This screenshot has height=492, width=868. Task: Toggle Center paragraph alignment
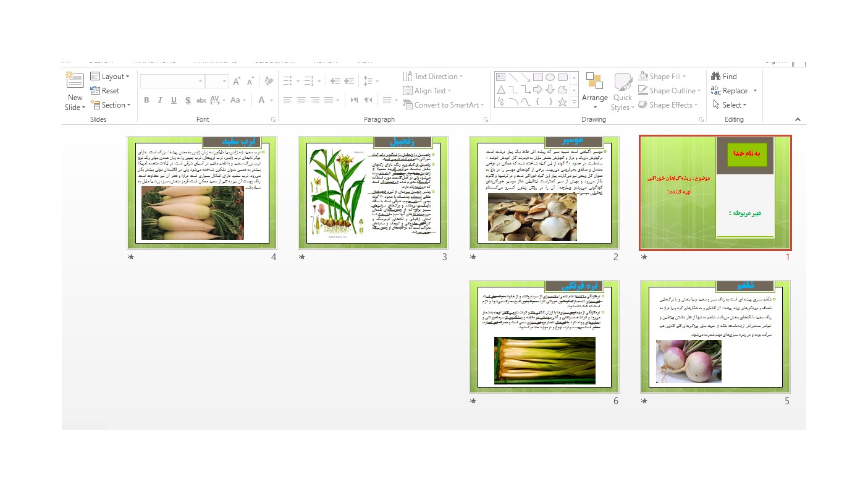[x=301, y=100]
